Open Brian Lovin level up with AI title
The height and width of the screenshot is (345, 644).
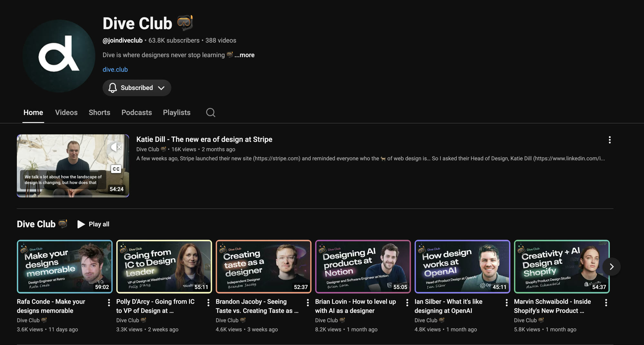(355, 306)
